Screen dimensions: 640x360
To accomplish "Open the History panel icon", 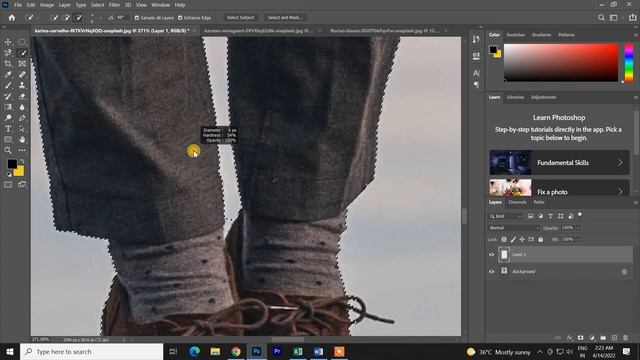I will pos(476,39).
